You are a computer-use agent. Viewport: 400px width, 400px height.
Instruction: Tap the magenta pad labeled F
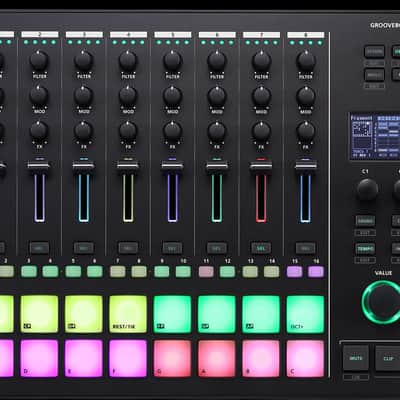pyautogui.click(x=128, y=358)
